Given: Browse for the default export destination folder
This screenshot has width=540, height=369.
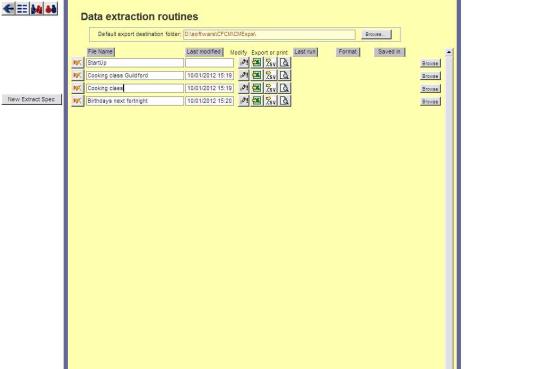Looking at the screenshot, I should pyautogui.click(x=376, y=34).
